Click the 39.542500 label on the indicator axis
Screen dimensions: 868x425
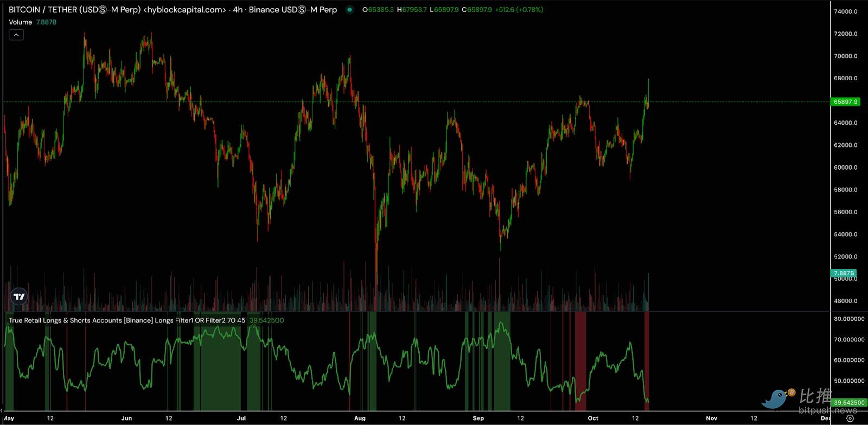point(848,403)
